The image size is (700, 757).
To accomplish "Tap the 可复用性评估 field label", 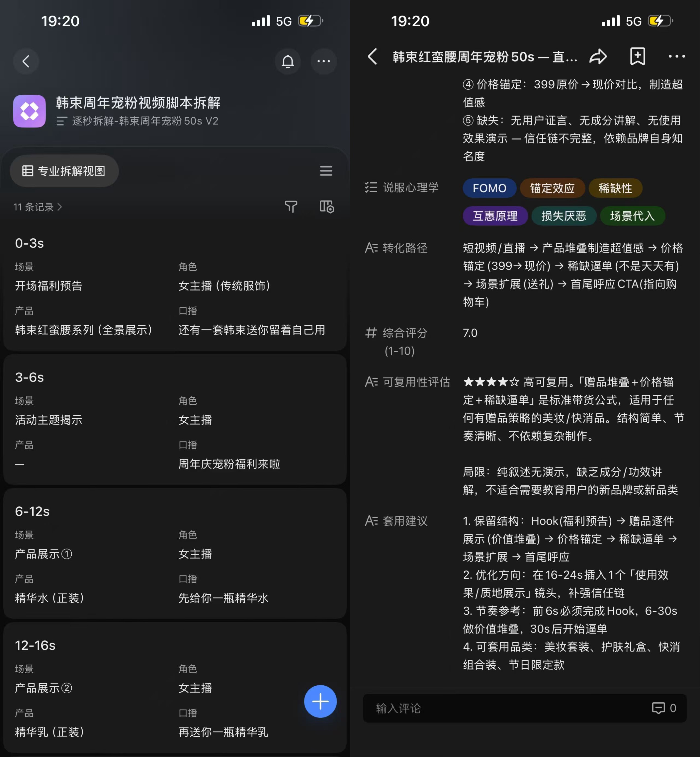I will (416, 382).
